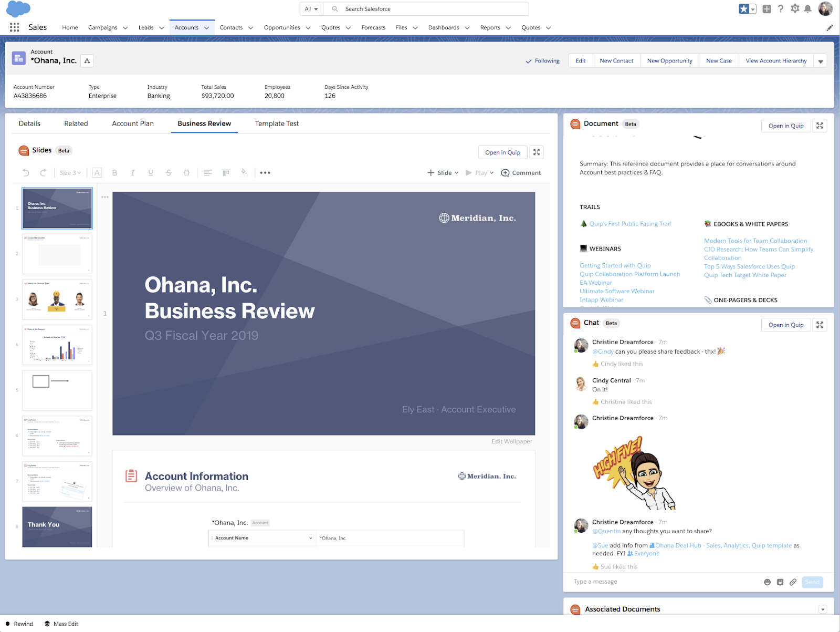Click in the Search Salesforce field
The height and width of the screenshot is (632, 840).
pos(426,9)
